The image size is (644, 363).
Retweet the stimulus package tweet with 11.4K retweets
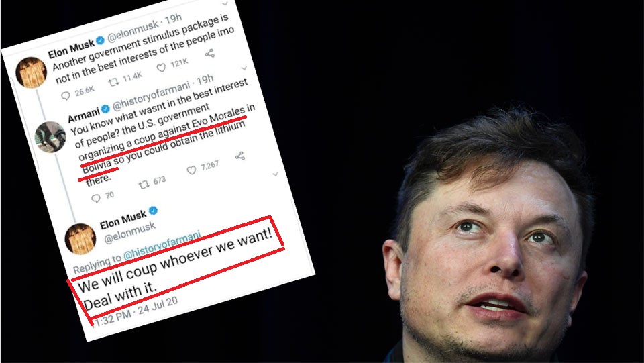[113, 83]
